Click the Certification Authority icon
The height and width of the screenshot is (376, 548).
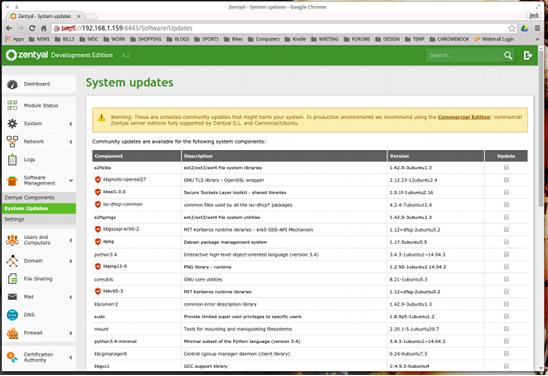(12, 357)
